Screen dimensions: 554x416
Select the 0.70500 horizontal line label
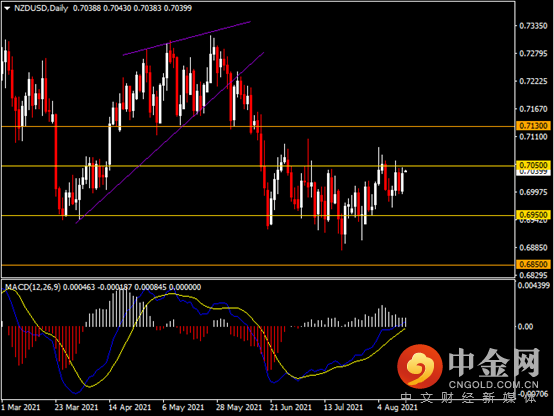[x=534, y=165]
